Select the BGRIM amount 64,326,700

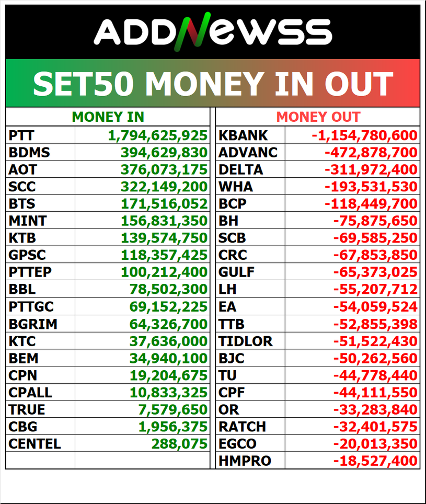click(x=164, y=324)
